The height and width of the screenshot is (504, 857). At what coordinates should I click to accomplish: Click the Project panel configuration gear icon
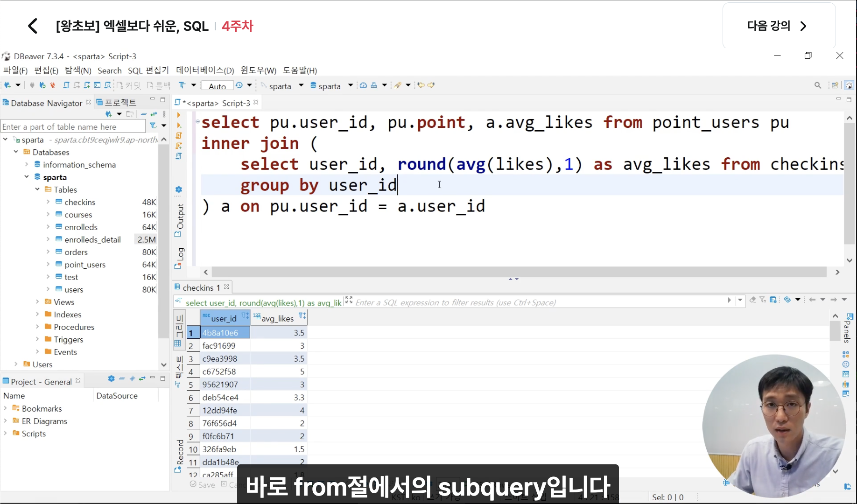click(x=111, y=378)
